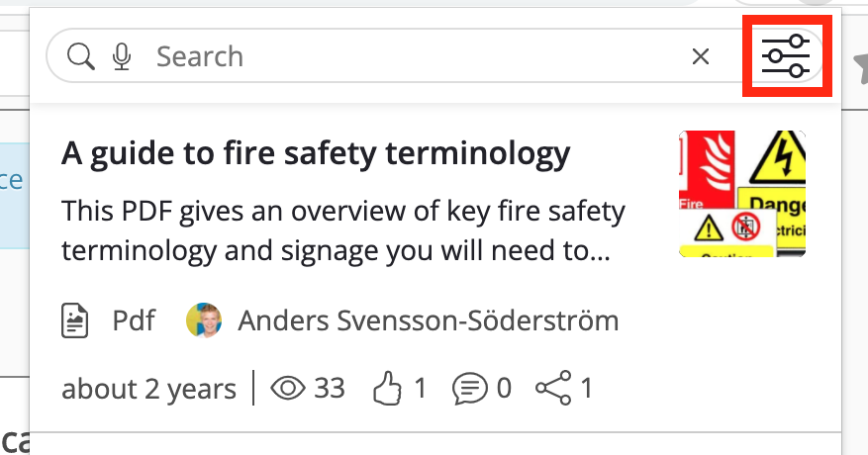Click the description text starting "This PDF gives"
The width and height of the screenshot is (868, 455).
pyautogui.click(x=343, y=230)
